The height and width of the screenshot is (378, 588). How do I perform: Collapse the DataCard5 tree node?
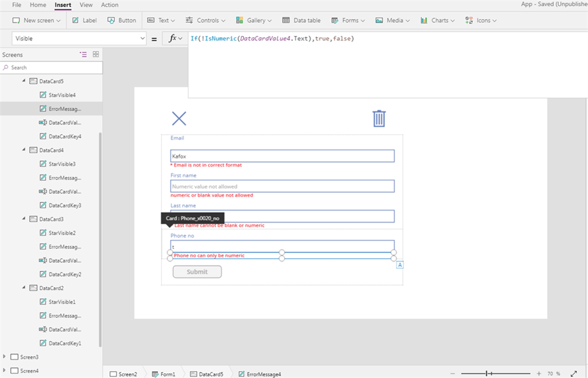click(x=24, y=80)
